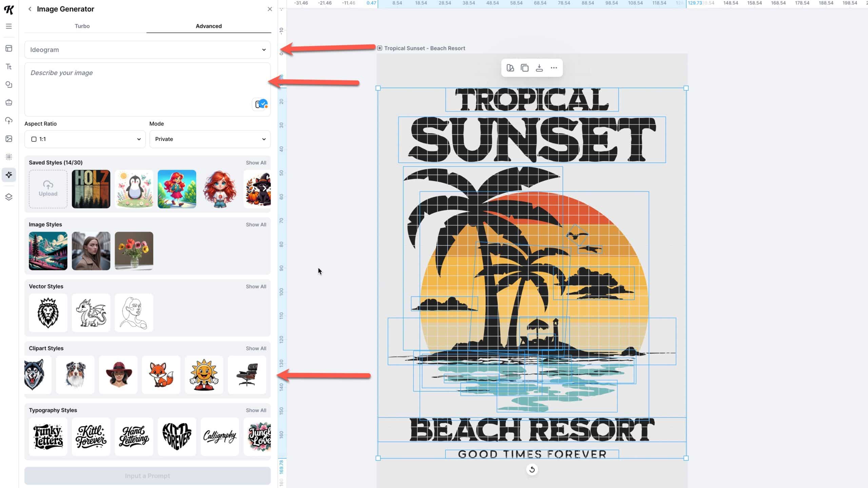Click the Input a Prompt button
868x488 pixels.
tap(147, 476)
